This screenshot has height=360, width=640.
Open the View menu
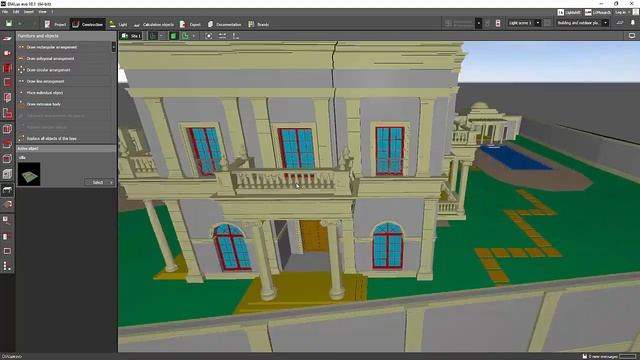[42, 12]
